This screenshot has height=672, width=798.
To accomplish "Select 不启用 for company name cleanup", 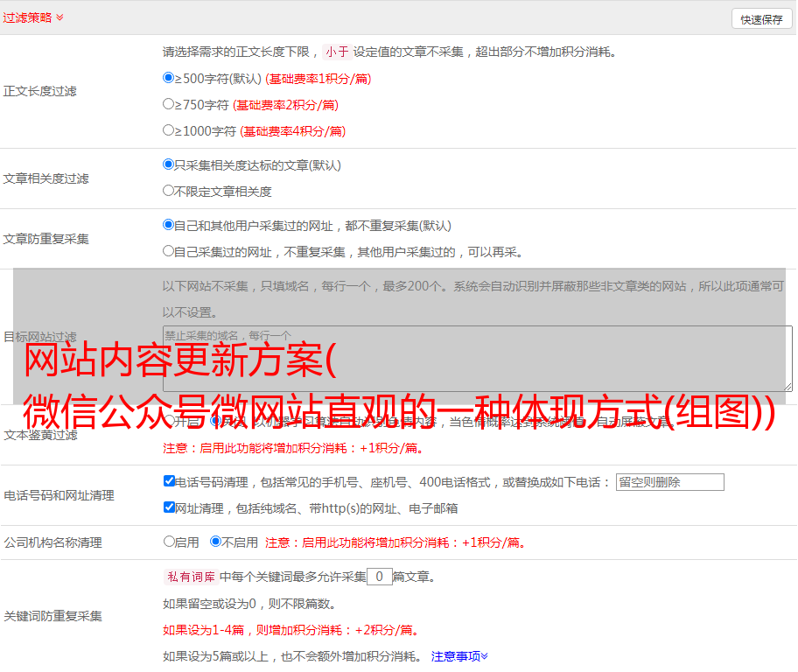I will click(215, 542).
